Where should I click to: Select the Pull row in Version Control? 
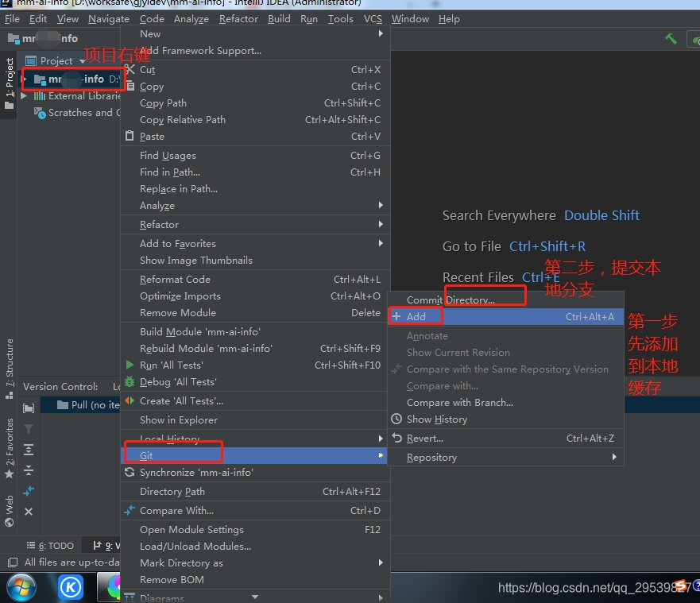click(81, 405)
